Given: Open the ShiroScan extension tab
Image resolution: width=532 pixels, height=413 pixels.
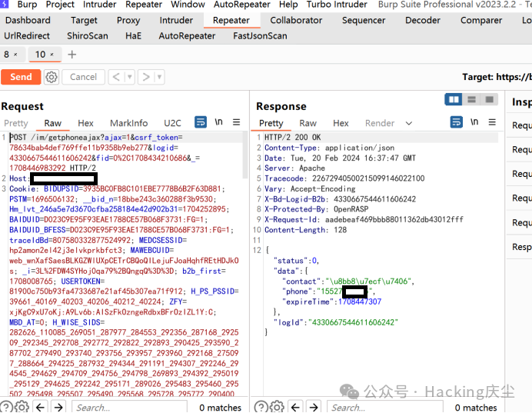Looking at the screenshot, I should [x=88, y=35].
